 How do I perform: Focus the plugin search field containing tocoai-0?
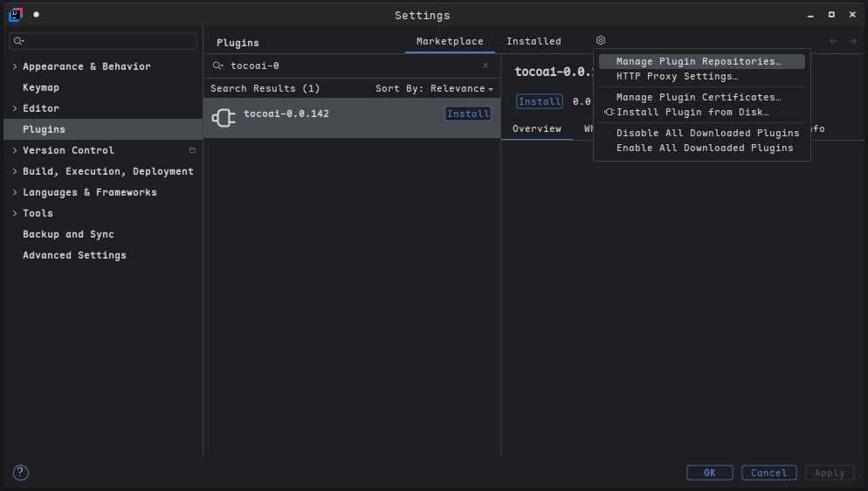tap(352, 66)
